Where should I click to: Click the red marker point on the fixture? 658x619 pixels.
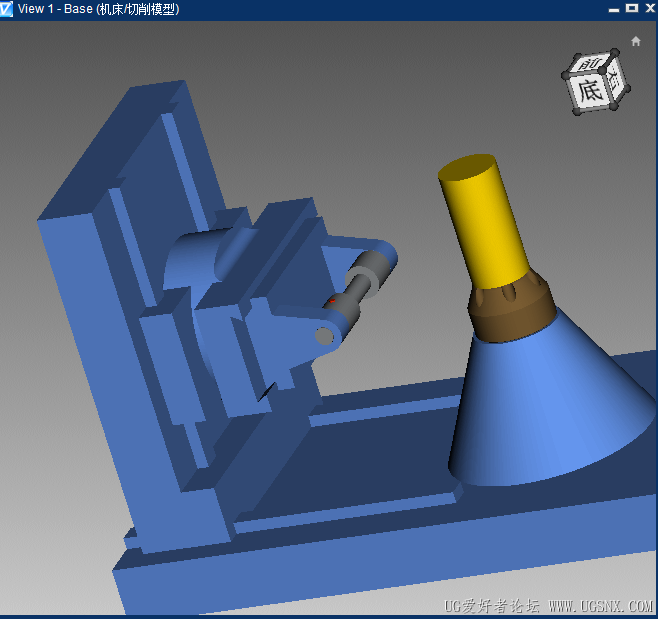coord(332,300)
